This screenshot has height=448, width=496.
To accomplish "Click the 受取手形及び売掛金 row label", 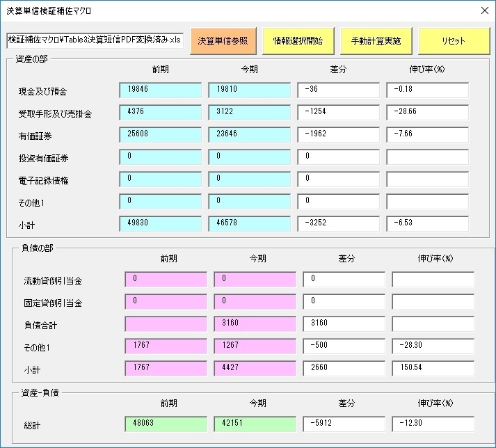I will 55,114.
